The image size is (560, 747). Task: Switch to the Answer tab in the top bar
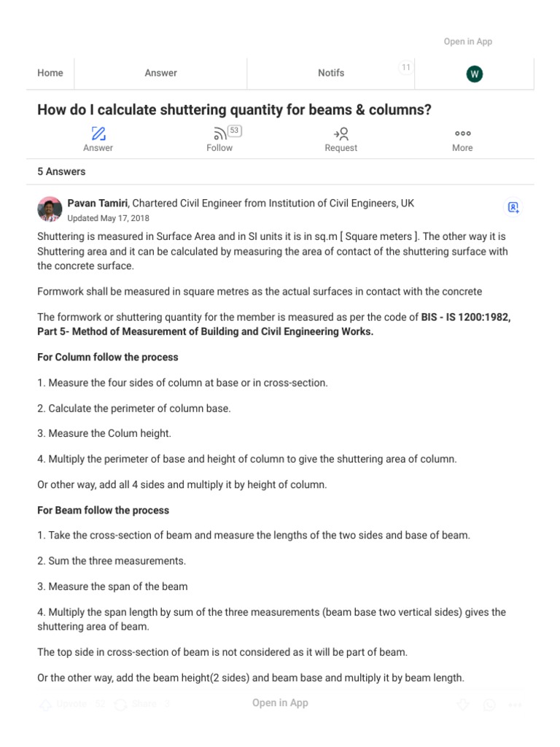click(x=160, y=73)
